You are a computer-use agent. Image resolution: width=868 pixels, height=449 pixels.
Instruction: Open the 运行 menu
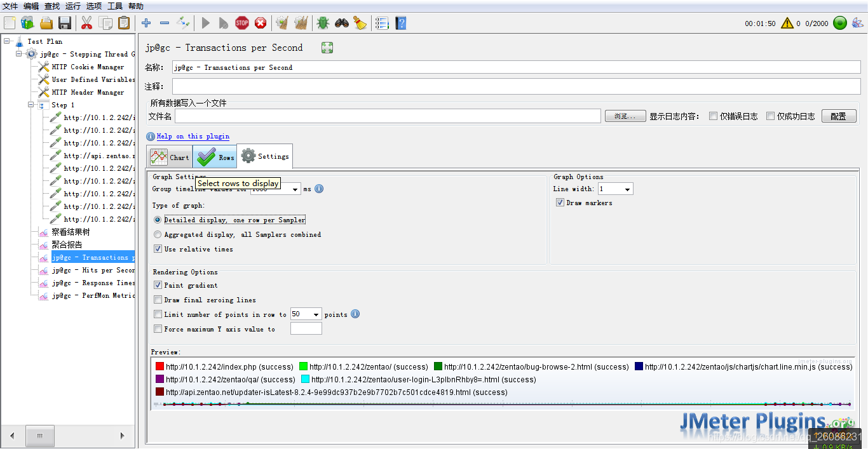[x=73, y=6]
